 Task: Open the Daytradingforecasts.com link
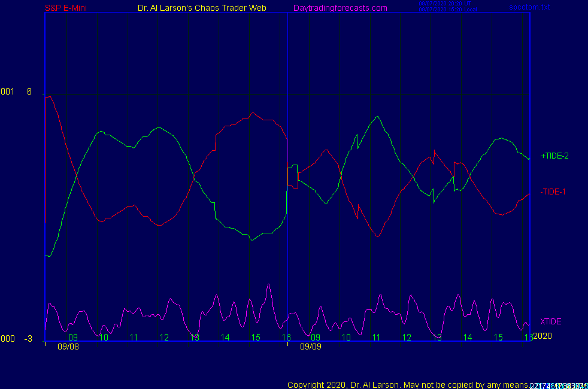click(x=340, y=8)
